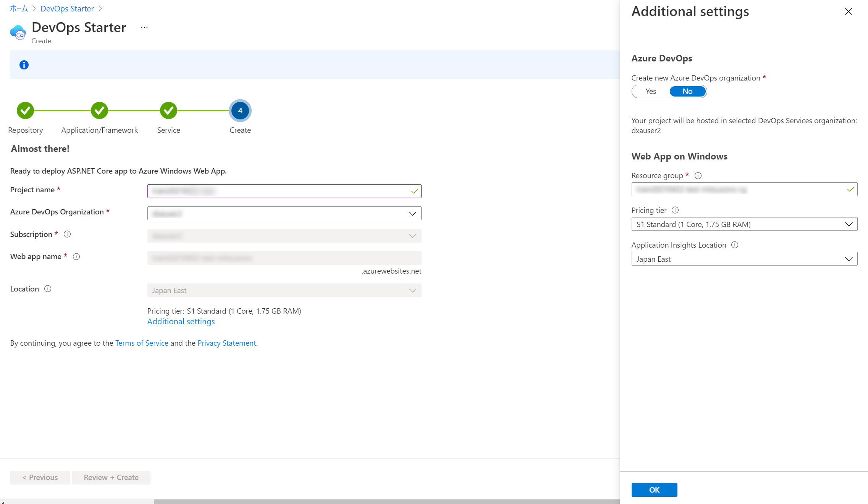Click the Subscription info icon
The width and height of the screenshot is (868, 504).
click(x=67, y=234)
